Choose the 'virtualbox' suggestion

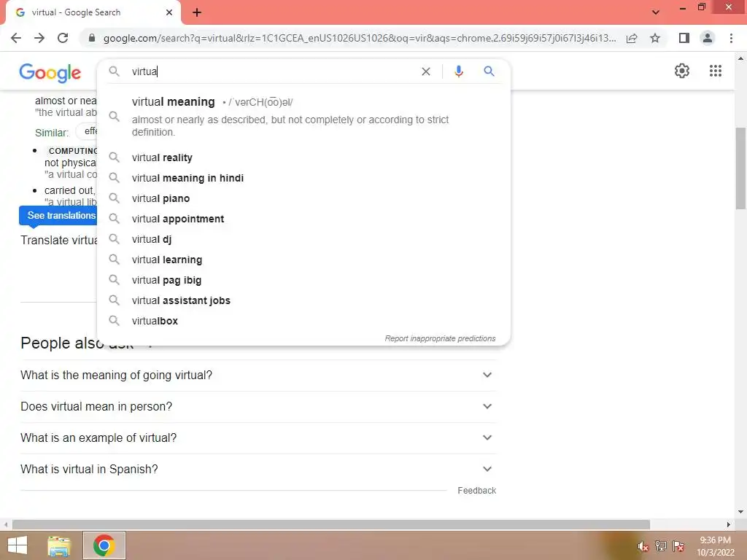tap(303, 322)
